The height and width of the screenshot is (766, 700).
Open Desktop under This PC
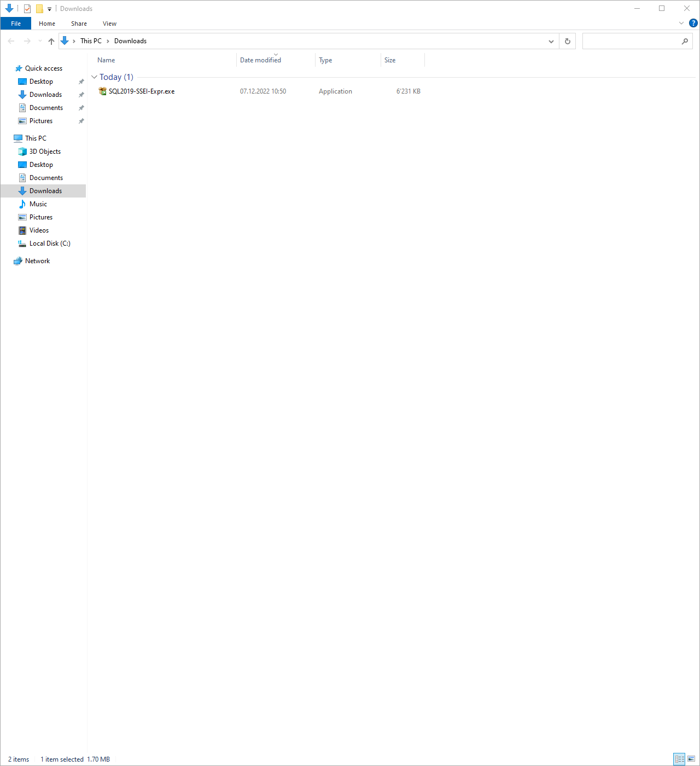pos(41,165)
